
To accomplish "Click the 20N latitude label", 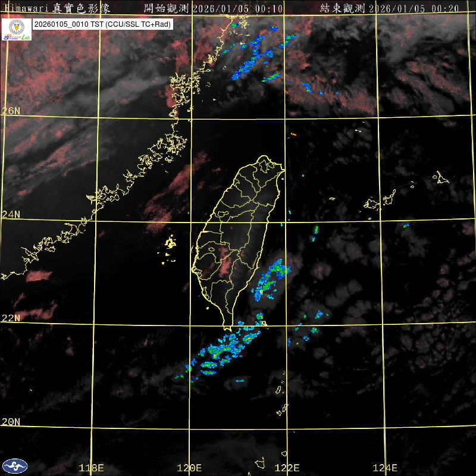I will coord(11,422).
